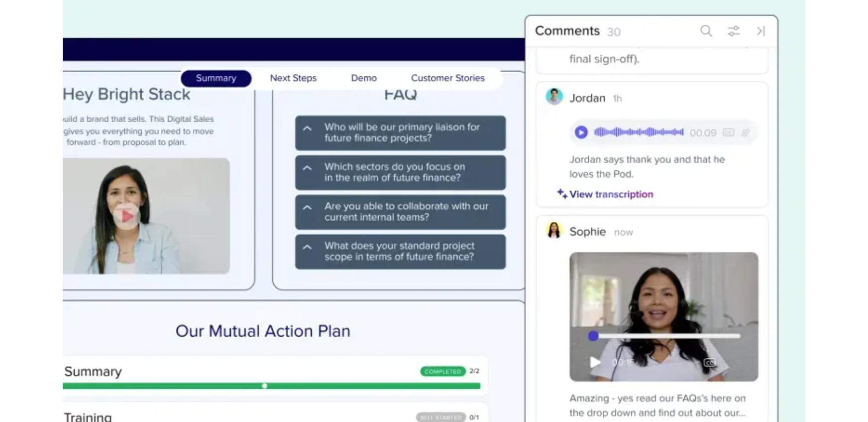Open the Next Steps tab
Viewport: 868px width, 422px height.
click(x=293, y=78)
